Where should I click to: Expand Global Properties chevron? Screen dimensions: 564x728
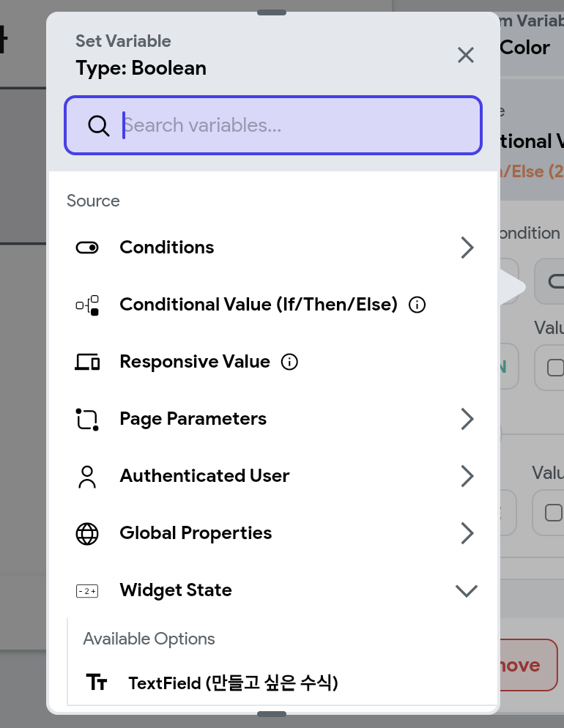(467, 533)
